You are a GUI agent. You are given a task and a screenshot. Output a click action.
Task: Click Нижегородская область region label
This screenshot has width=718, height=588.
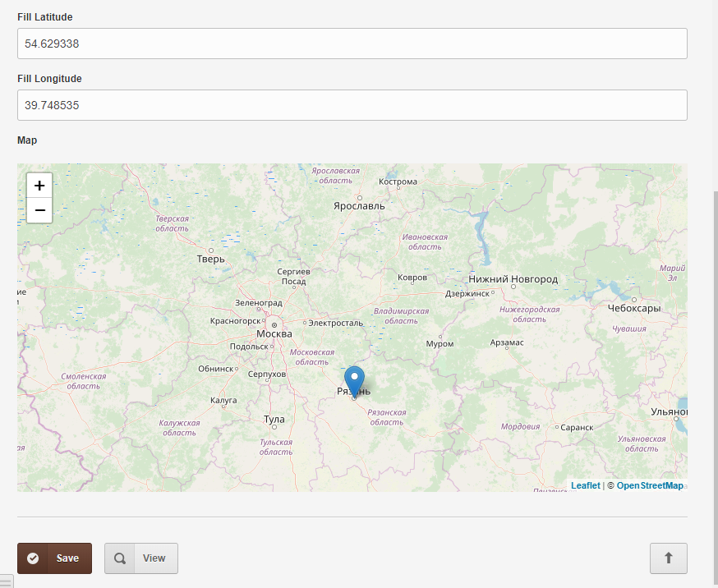[529, 315]
